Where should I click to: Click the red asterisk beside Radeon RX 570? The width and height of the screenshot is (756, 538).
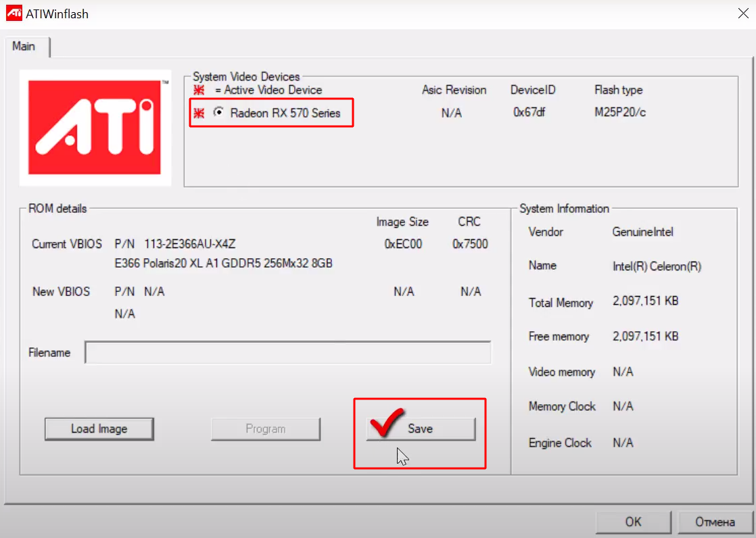(199, 114)
